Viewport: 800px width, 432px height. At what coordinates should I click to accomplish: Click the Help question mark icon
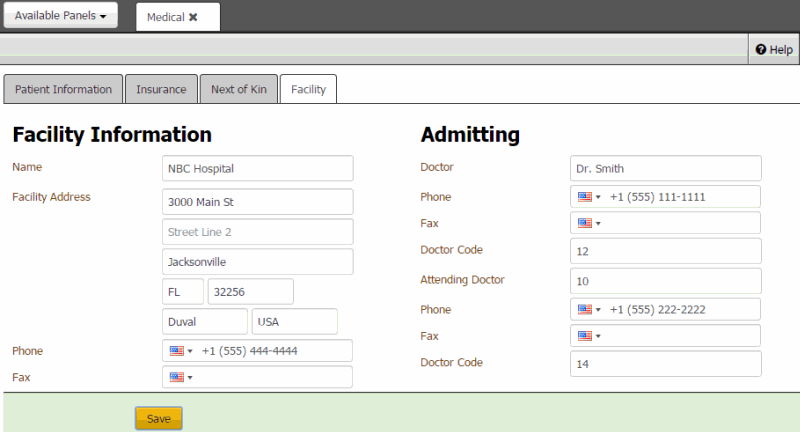(761, 49)
